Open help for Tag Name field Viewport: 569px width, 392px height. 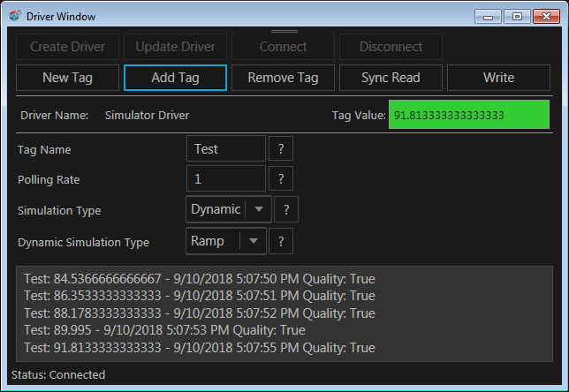(x=281, y=148)
